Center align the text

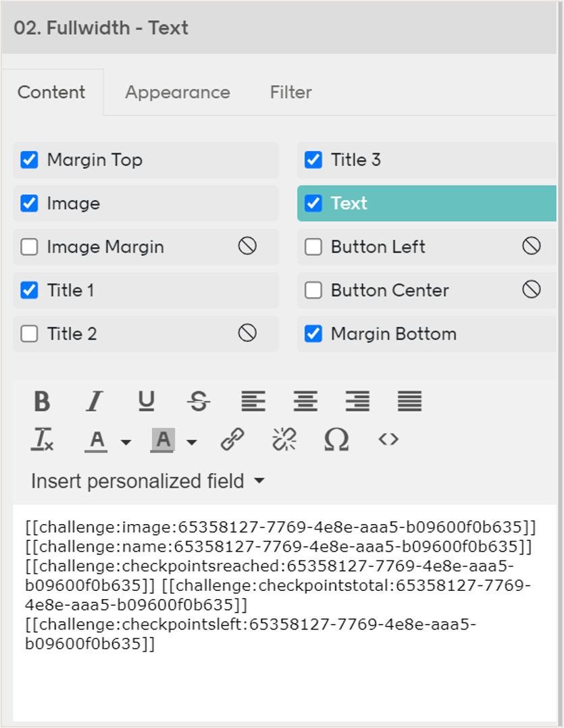pyautogui.click(x=305, y=401)
